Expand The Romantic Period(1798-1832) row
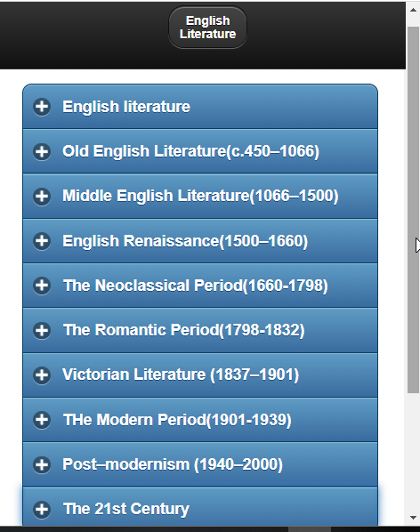Screen dimensions: 420x532 [200, 330]
